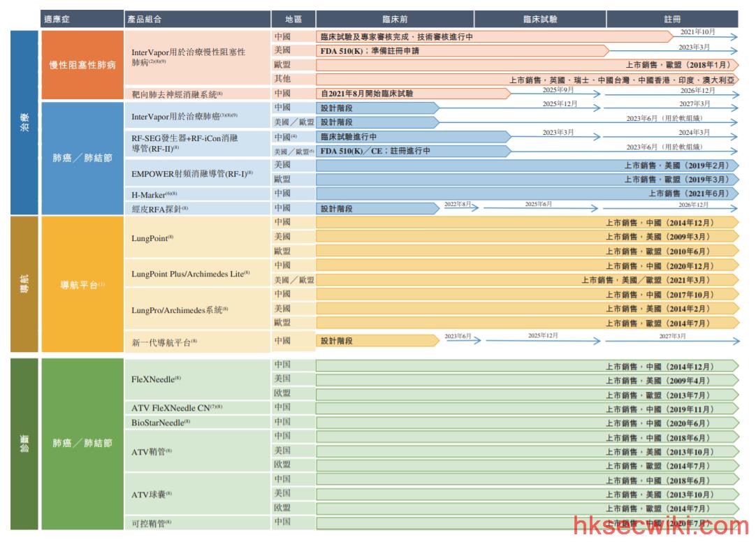Click 靶向肺去神經消融系統 product name
Screen dimensions: 756x542
coord(177,94)
